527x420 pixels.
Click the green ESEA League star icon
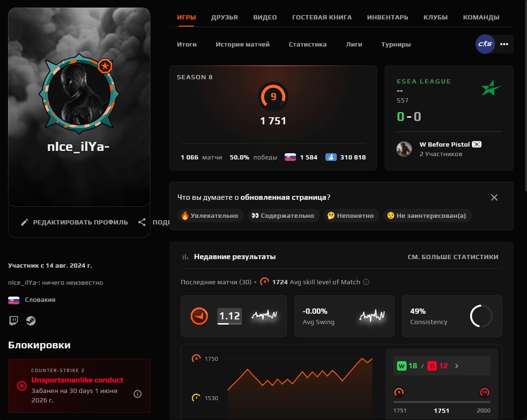click(490, 88)
